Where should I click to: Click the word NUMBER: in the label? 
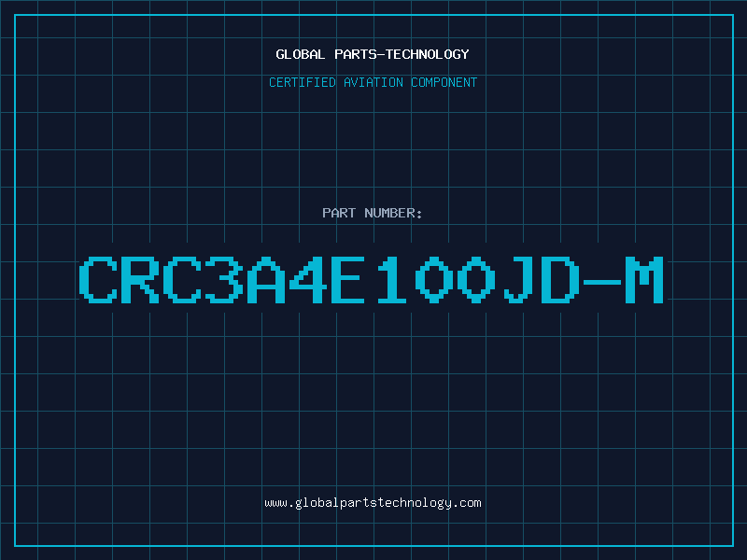pos(393,213)
